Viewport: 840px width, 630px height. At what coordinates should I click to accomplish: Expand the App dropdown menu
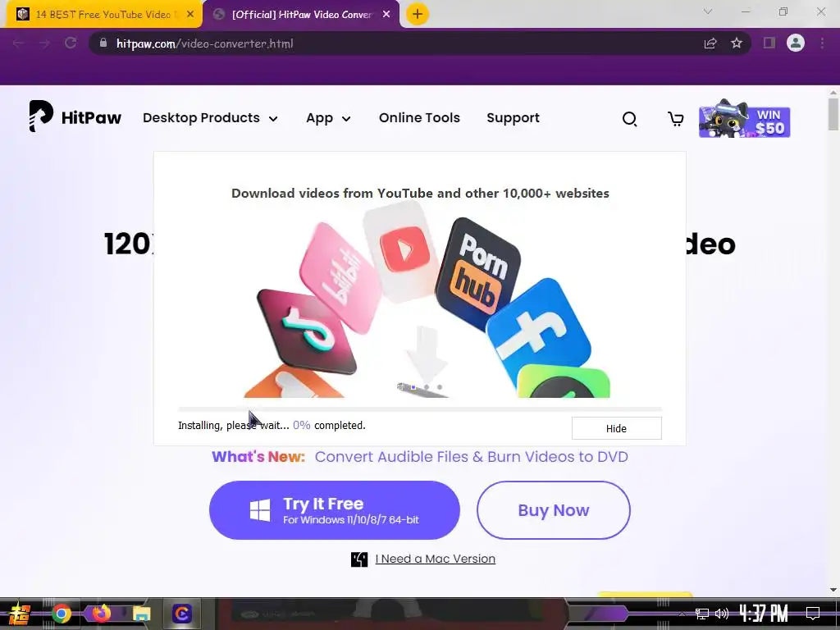tap(328, 118)
